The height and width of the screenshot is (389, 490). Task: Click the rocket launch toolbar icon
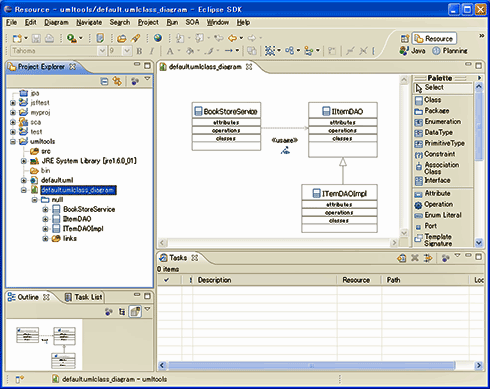pos(135,38)
